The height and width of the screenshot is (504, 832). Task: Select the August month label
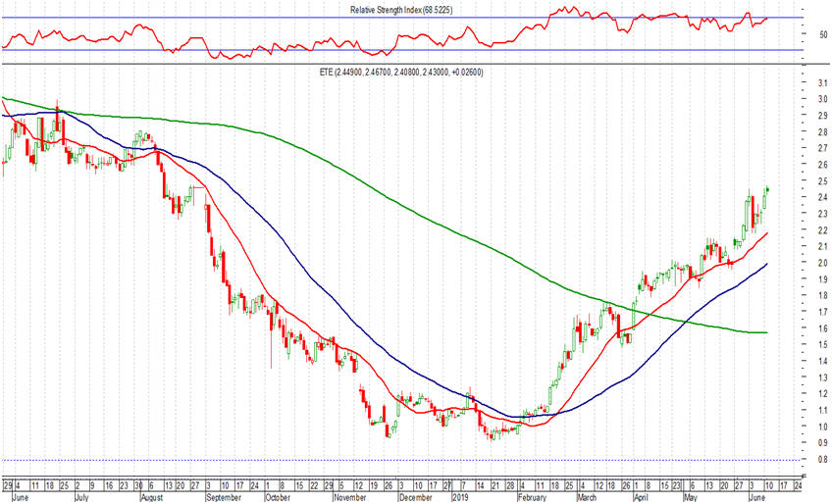click(152, 498)
